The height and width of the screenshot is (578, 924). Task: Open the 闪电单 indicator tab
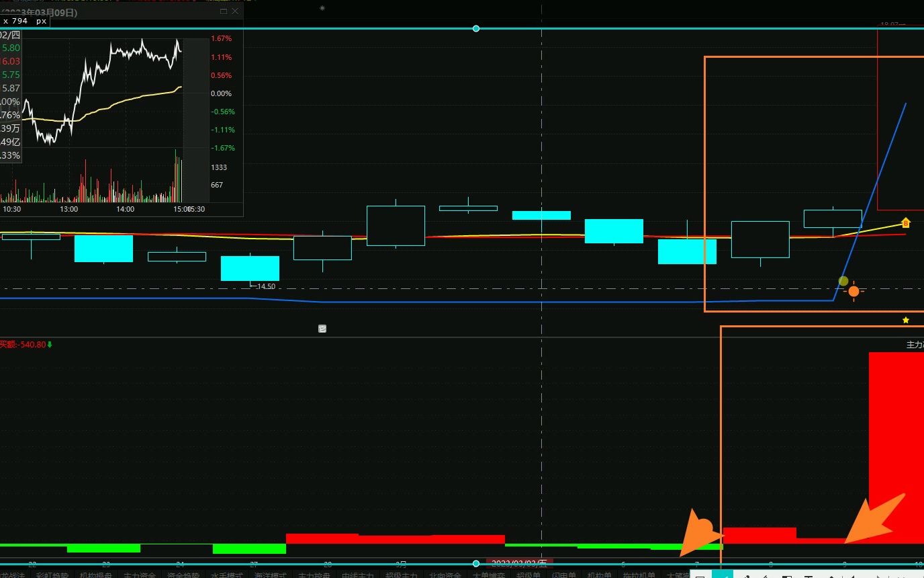[563, 575]
